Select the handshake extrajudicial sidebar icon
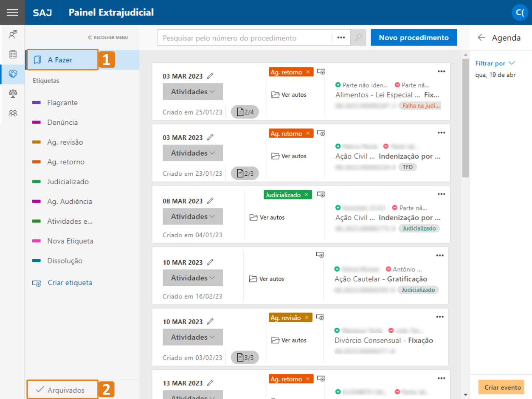The width and height of the screenshot is (532, 399). point(13,74)
